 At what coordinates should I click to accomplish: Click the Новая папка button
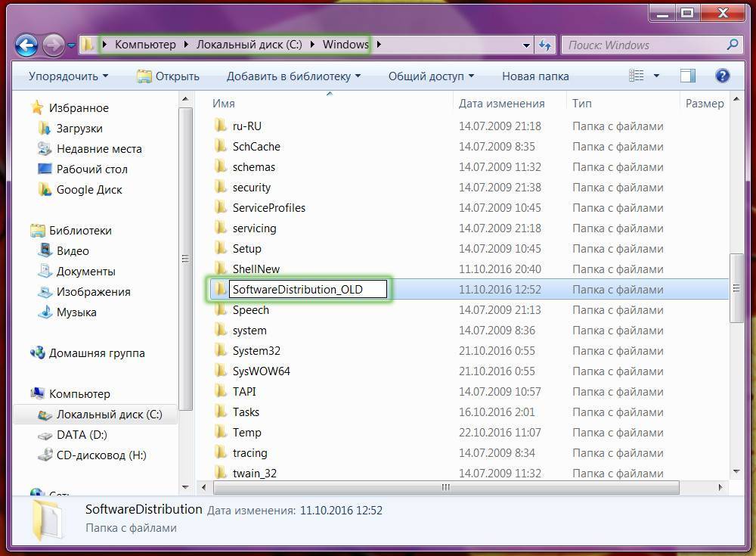tap(535, 76)
